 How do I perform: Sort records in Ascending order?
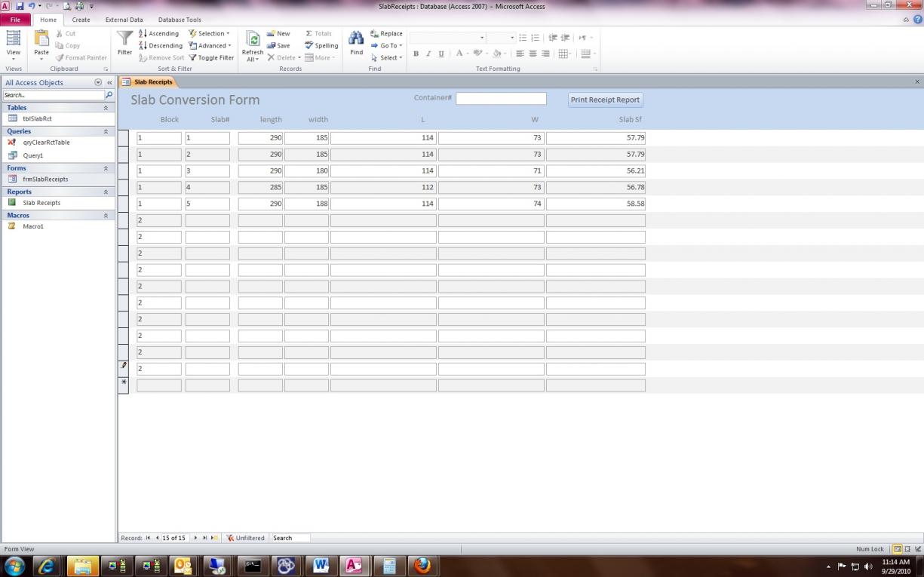click(158, 33)
